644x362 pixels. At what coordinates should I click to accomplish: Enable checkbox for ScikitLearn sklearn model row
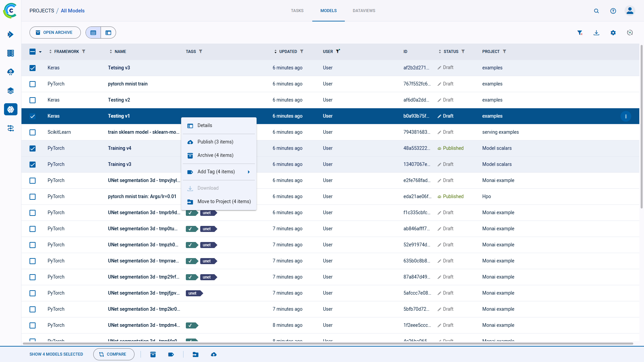tap(33, 132)
